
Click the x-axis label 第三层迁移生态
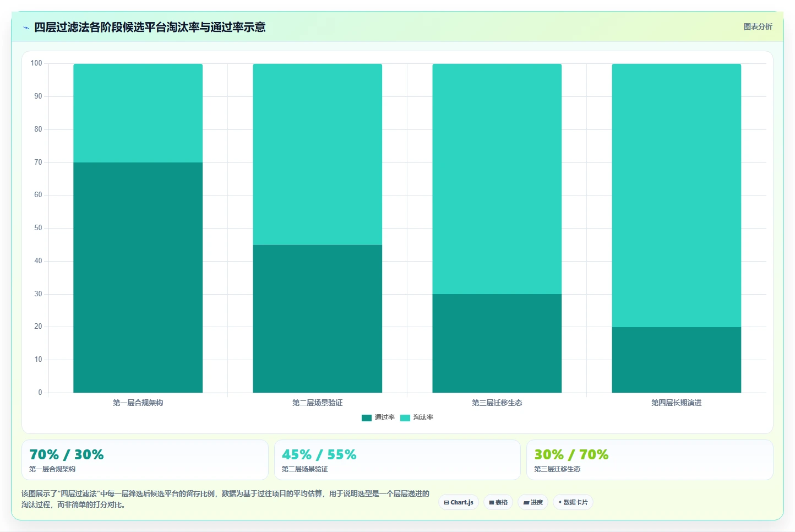[x=497, y=403]
